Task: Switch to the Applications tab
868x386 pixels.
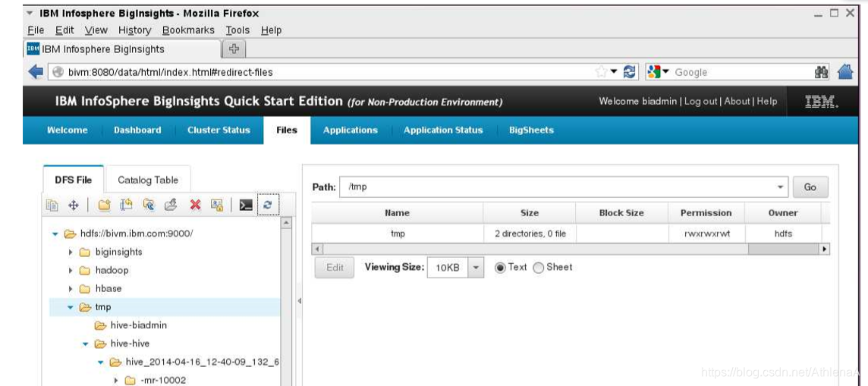Action: pyautogui.click(x=351, y=130)
